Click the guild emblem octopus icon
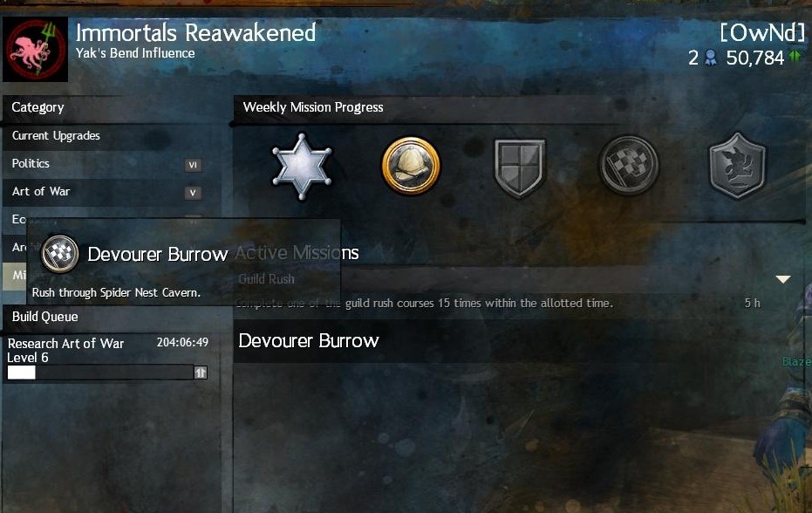The width and height of the screenshot is (812, 513). click(x=35, y=49)
